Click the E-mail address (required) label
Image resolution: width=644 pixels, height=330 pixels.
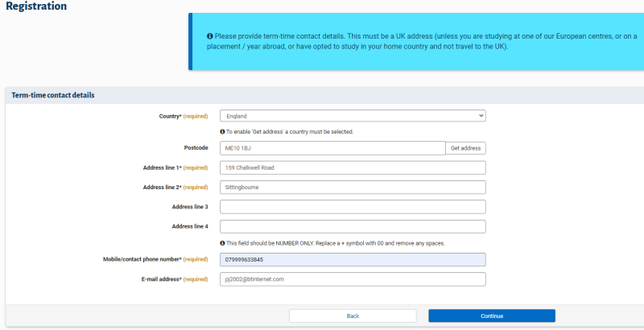pos(175,279)
